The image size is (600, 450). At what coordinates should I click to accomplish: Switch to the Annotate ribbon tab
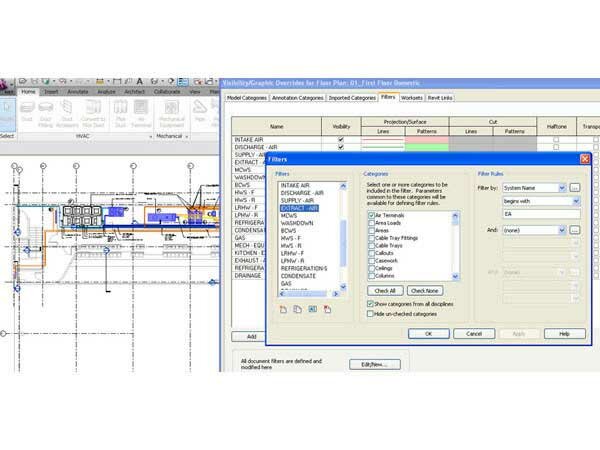[x=78, y=92]
